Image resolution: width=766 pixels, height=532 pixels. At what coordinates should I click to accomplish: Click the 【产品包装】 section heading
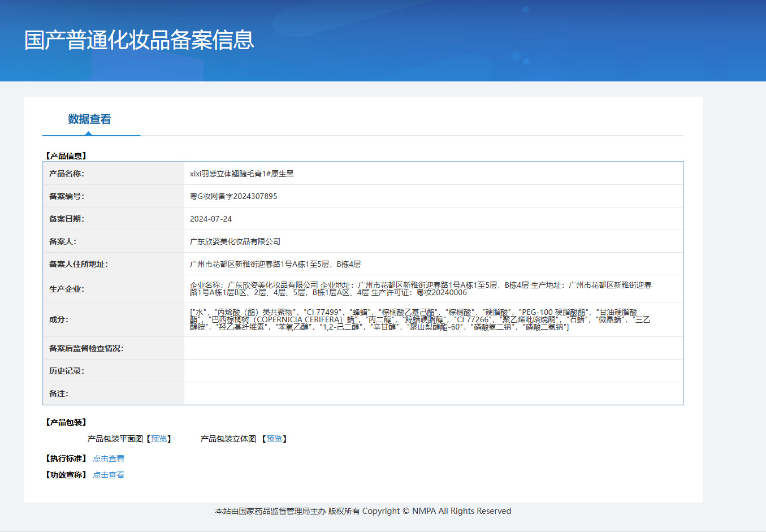pyautogui.click(x=66, y=422)
